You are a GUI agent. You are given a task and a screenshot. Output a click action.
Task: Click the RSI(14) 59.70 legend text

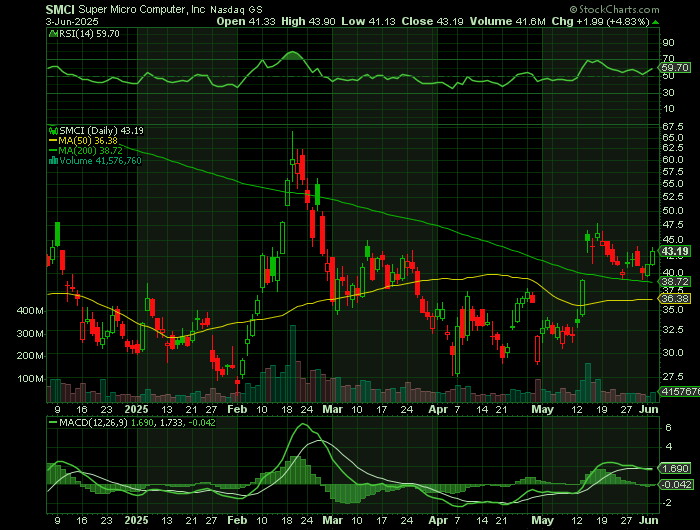89,33
